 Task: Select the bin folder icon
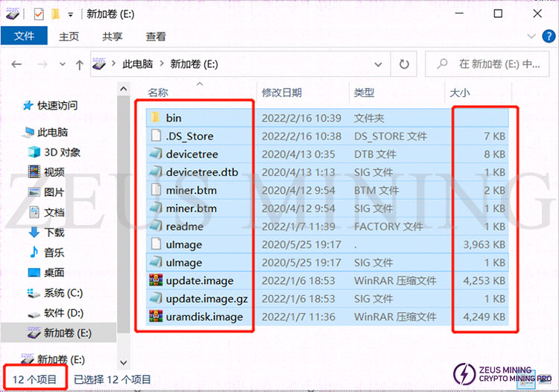155,117
